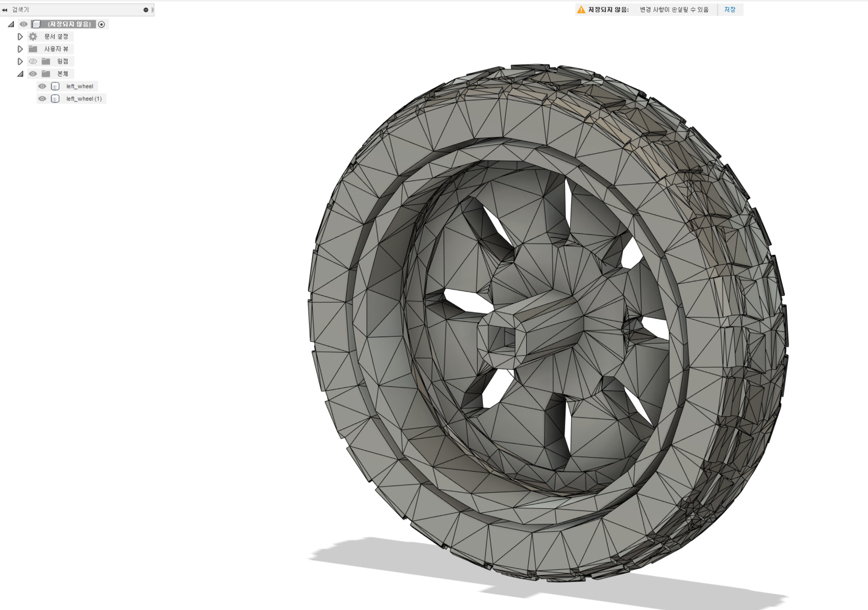Click the left_wheel body cylinder icon
The width and height of the screenshot is (868, 610).
pos(55,86)
